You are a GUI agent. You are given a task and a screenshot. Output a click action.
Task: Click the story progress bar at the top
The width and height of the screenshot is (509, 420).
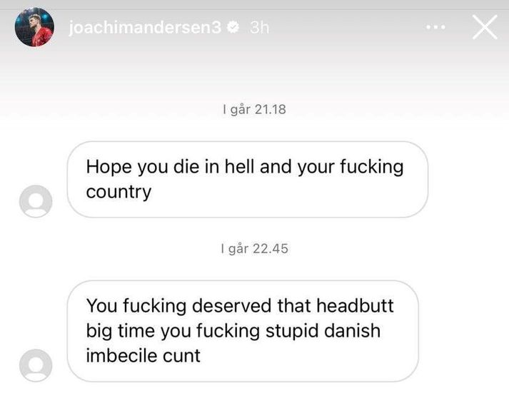(x=254, y=9)
